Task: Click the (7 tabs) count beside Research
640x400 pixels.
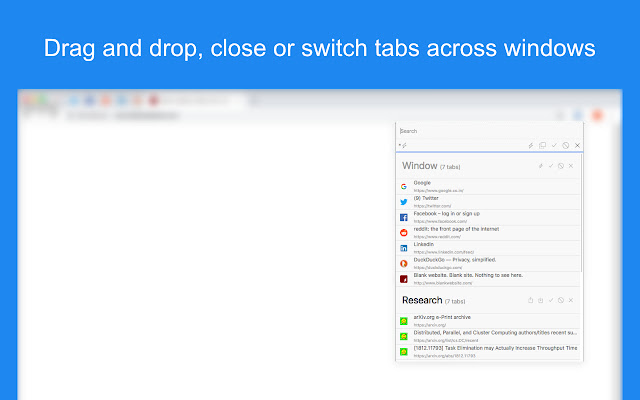Action: (455, 302)
